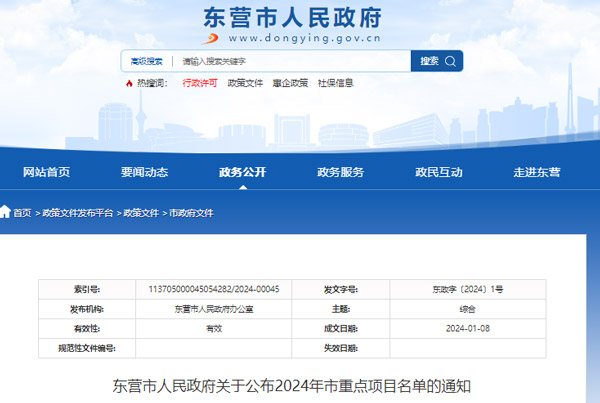Click the 发布机构 label cell

click(87, 309)
